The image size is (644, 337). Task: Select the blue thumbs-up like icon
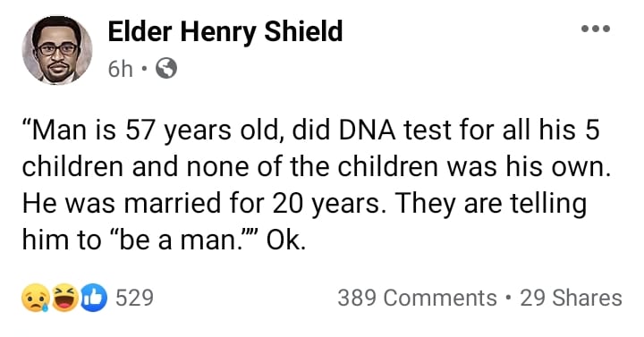tap(94, 298)
